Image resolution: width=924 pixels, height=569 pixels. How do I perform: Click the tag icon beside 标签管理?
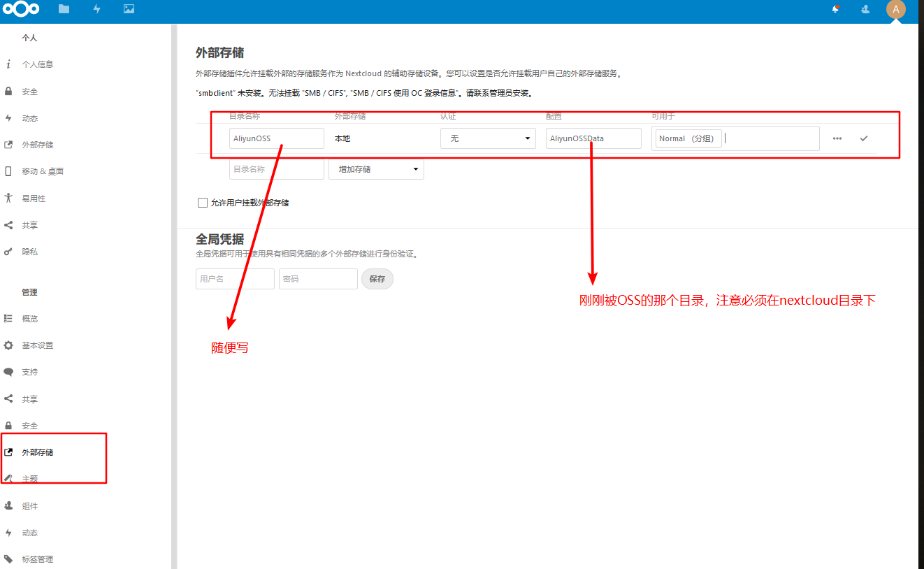pyautogui.click(x=8, y=559)
